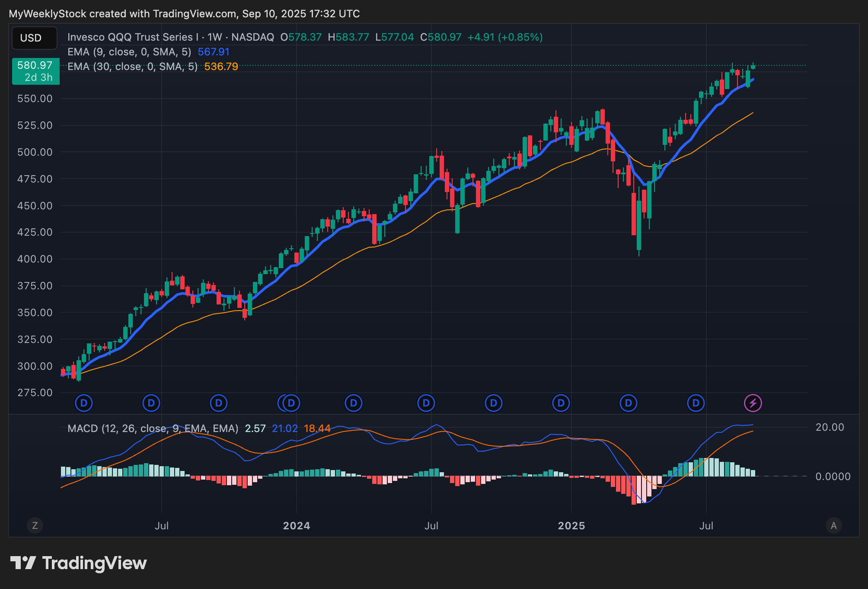Click the 2024 time axis label
868x589 pixels.
pos(296,526)
